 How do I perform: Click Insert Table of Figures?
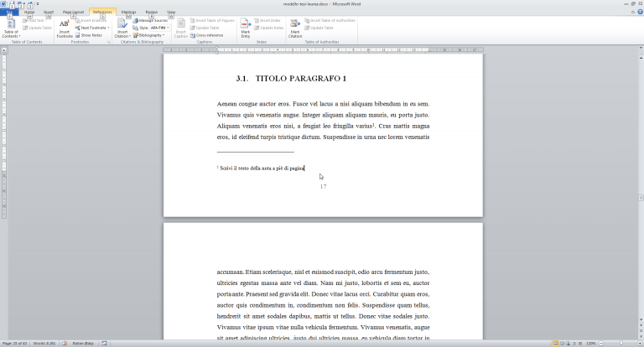(212, 20)
